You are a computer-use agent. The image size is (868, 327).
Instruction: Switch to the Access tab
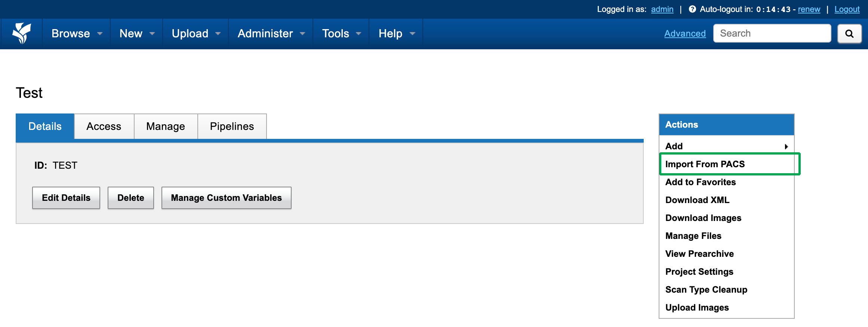tap(104, 127)
